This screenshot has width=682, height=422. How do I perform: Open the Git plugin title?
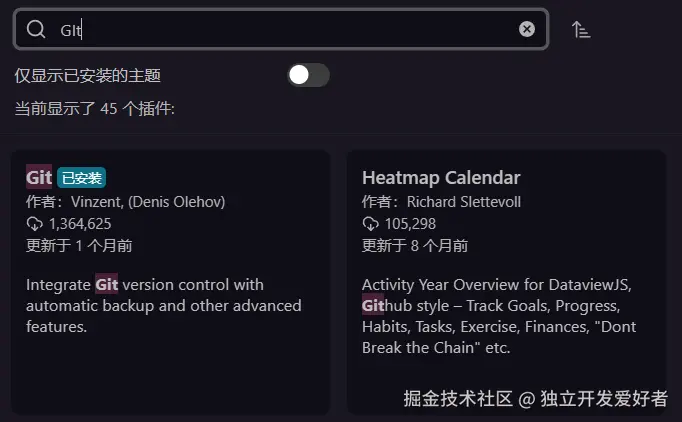[x=39, y=177]
